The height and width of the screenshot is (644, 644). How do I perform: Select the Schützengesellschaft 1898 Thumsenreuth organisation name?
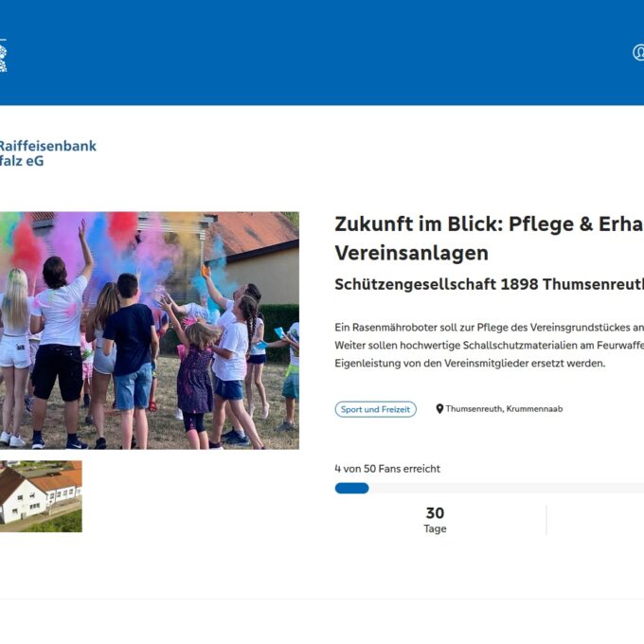click(490, 284)
